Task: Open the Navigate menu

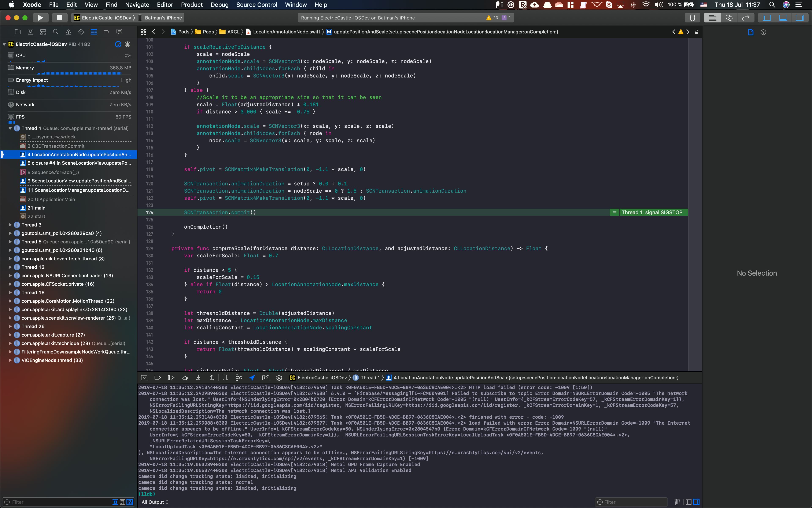Action: (137, 5)
